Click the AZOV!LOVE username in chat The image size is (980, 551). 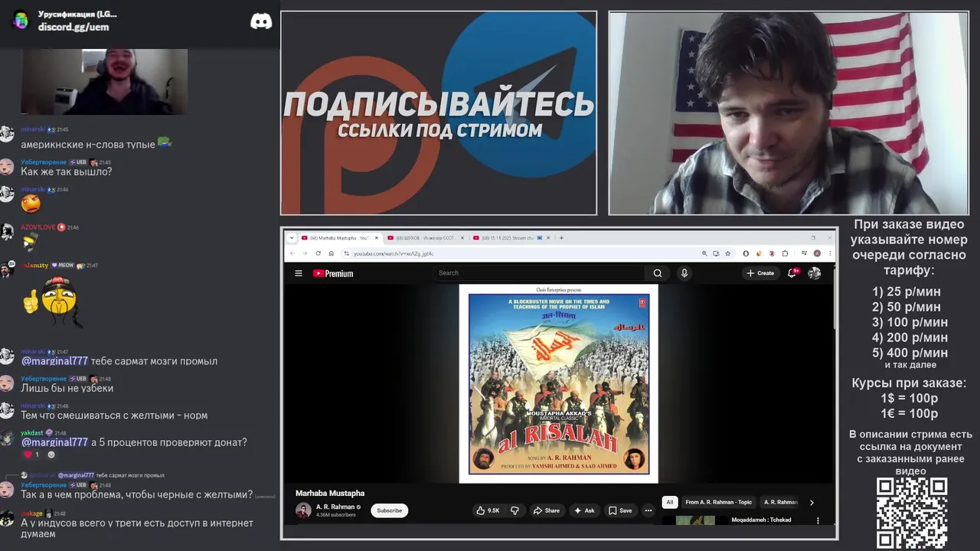(38, 227)
